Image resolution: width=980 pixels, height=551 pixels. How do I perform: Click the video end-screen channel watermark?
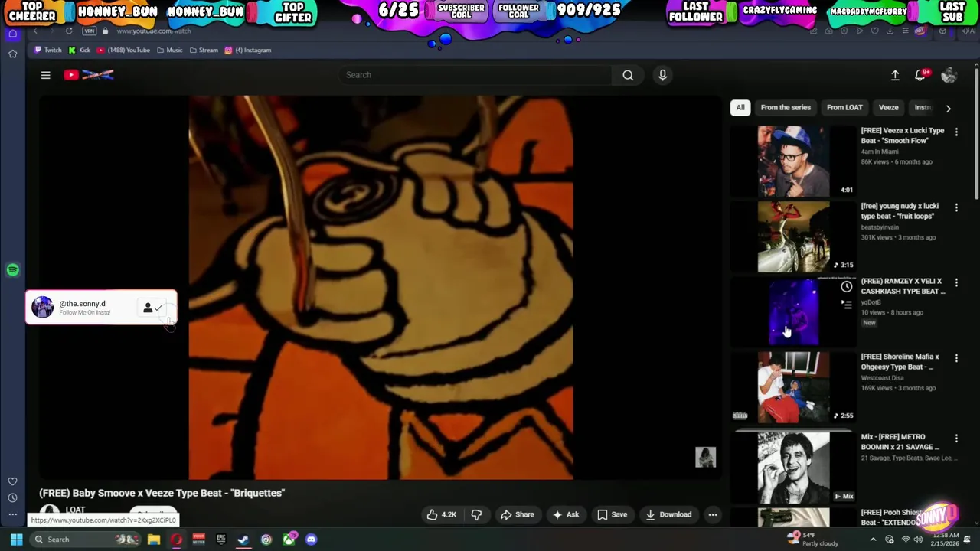tap(705, 457)
